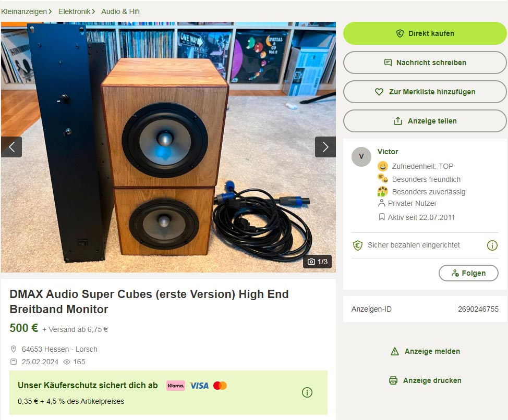
Task: Click the VISA logo
Action: 199,386
